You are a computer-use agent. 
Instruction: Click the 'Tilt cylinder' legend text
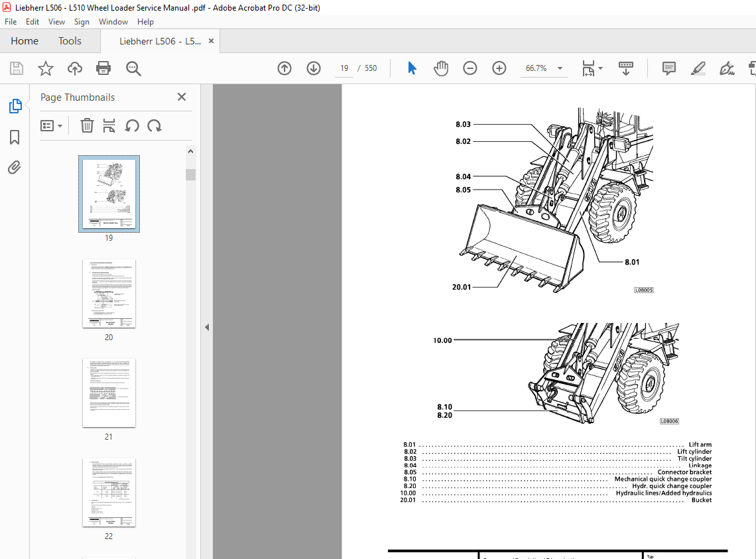click(x=694, y=459)
